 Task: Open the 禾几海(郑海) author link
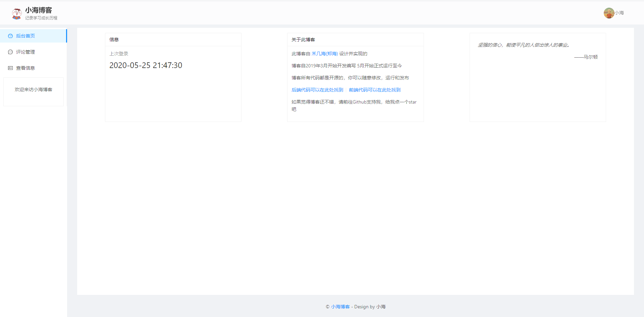(x=324, y=54)
